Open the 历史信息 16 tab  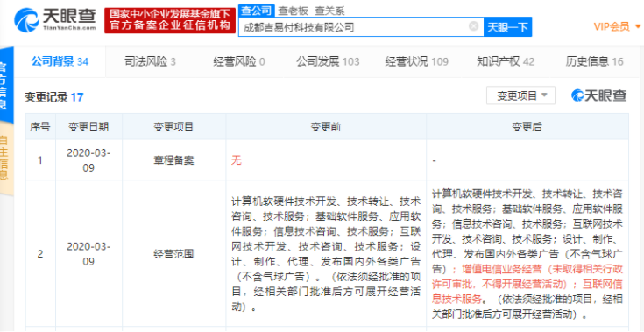pos(594,61)
